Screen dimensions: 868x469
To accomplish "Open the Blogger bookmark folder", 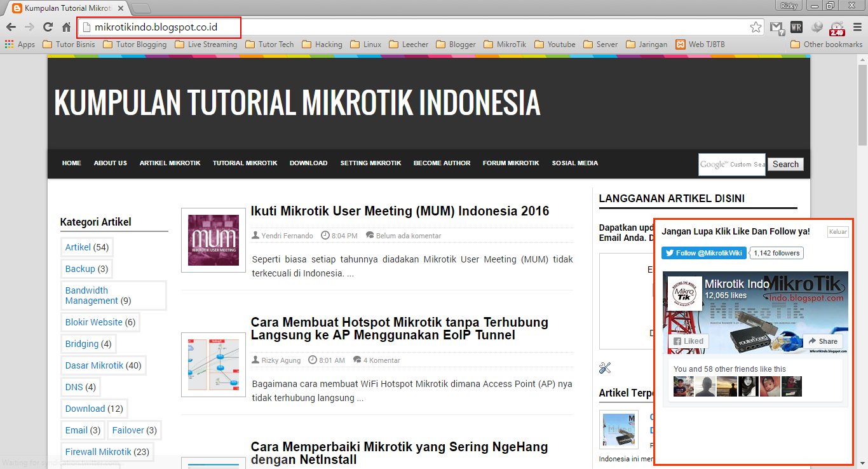I will [x=456, y=44].
